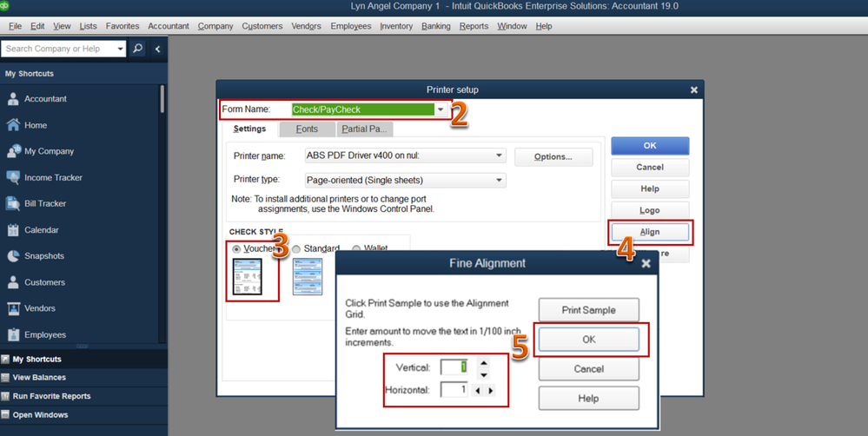Click Help in Fine Alignment dialog
Image resolution: width=868 pixels, height=436 pixels.
coord(588,398)
